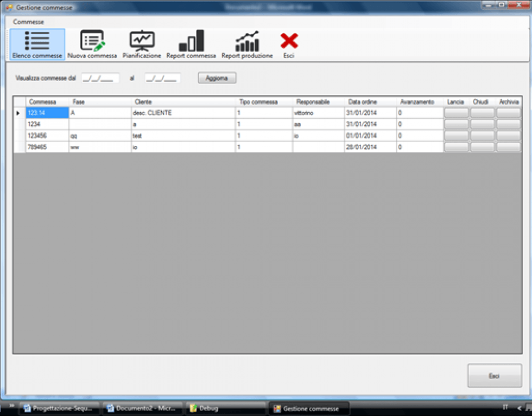Sort table by Cliente column header
532x416 pixels.
point(183,102)
